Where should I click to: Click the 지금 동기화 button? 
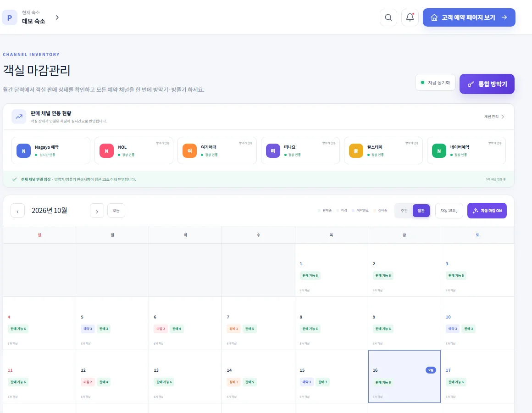435,83
